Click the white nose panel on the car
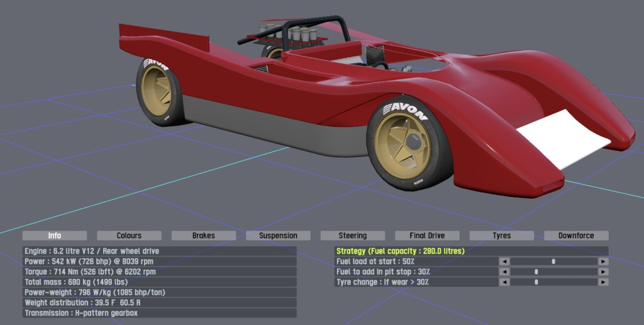This screenshot has width=644, height=325. (564, 139)
